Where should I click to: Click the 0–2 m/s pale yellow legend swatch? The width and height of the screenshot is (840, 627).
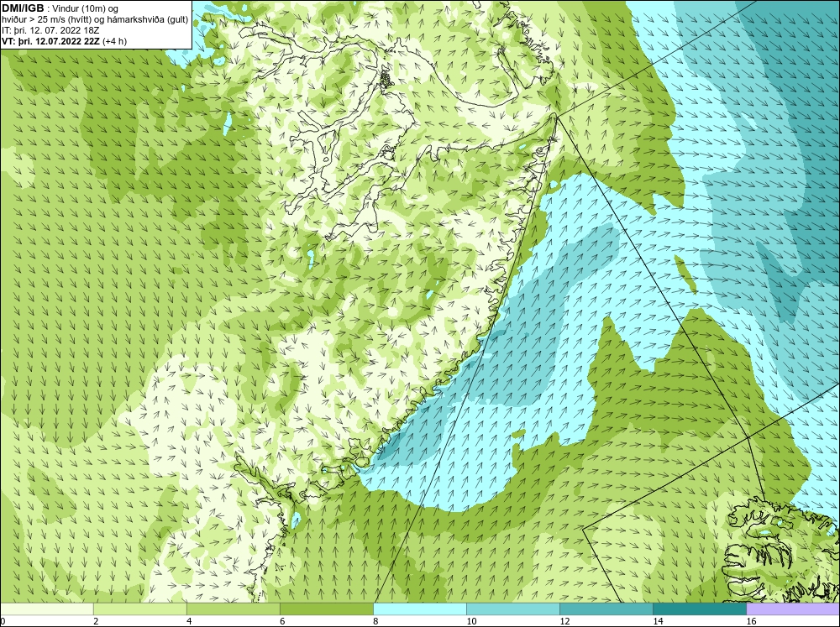click(46, 609)
